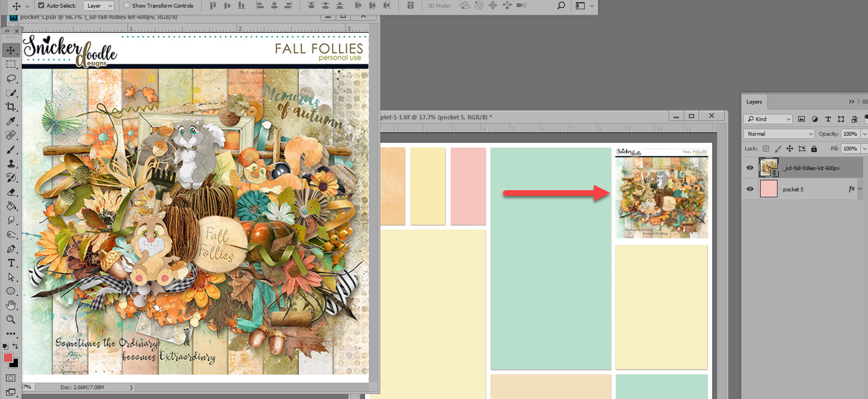The width and height of the screenshot is (868, 399).
Task: Select the Path Selection tool
Action: pos(11,277)
